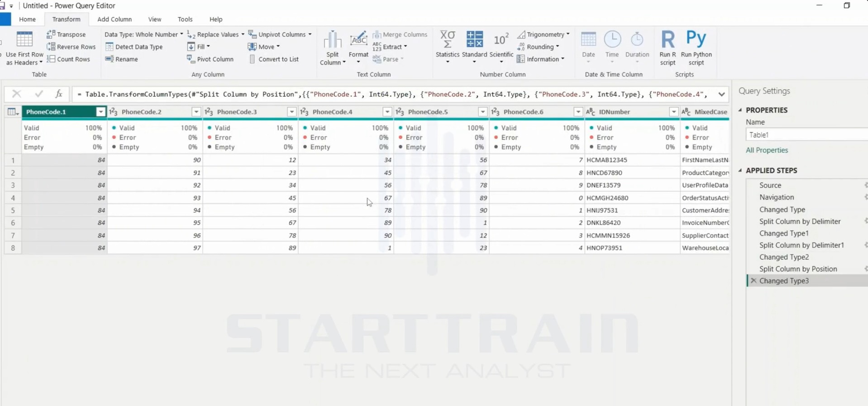Click the Convert to List icon
This screenshot has width=868, height=406.
(x=252, y=59)
